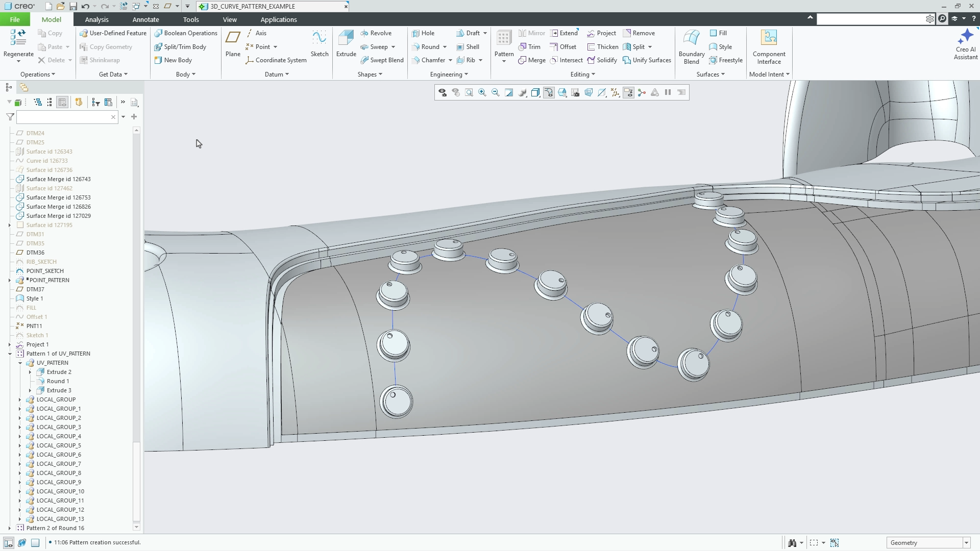
Task: Click the Thicken tool
Action: click(x=603, y=46)
